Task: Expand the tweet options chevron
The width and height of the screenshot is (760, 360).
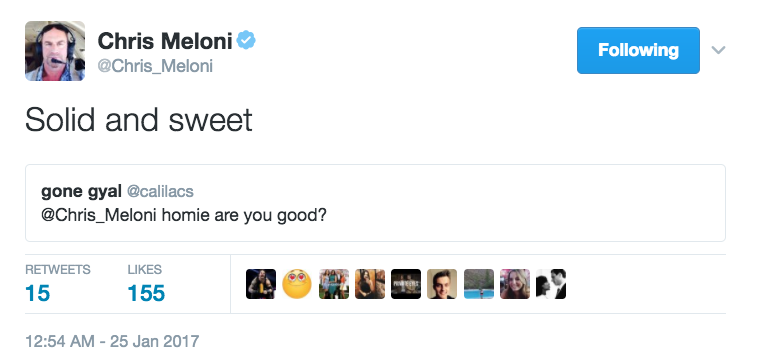Action: coord(718,50)
